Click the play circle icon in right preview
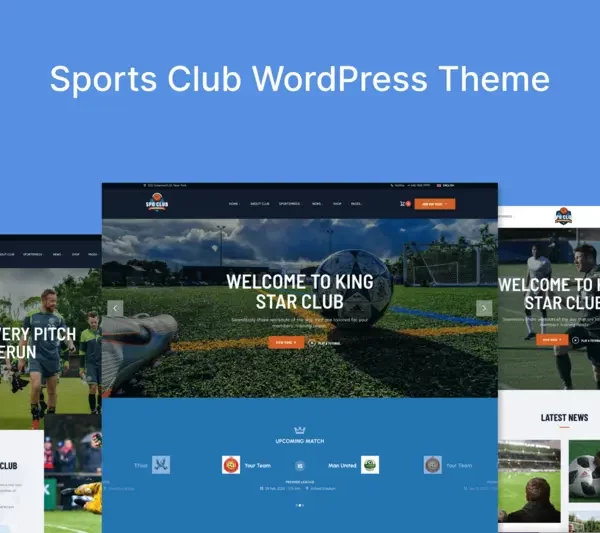 575,340
